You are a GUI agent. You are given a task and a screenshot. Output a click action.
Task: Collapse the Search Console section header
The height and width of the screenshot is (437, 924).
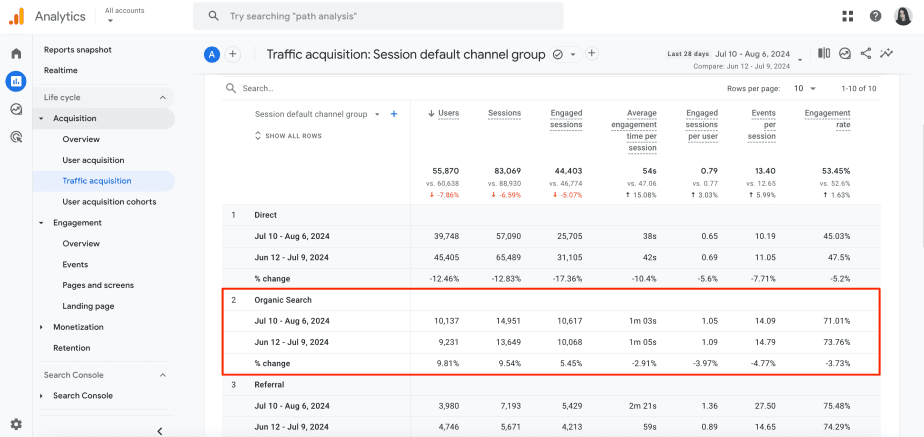pyautogui.click(x=163, y=375)
